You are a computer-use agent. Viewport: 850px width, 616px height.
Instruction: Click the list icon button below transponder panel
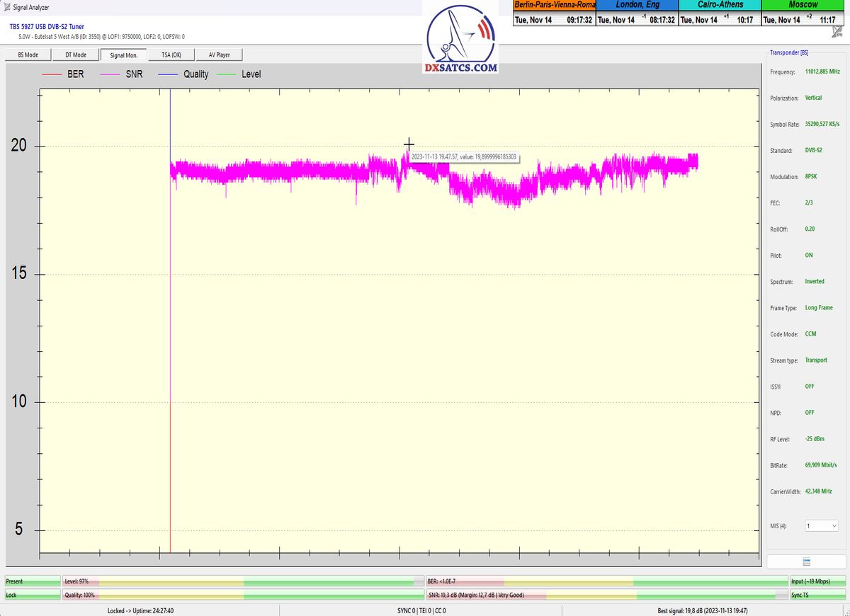click(x=806, y=561)
